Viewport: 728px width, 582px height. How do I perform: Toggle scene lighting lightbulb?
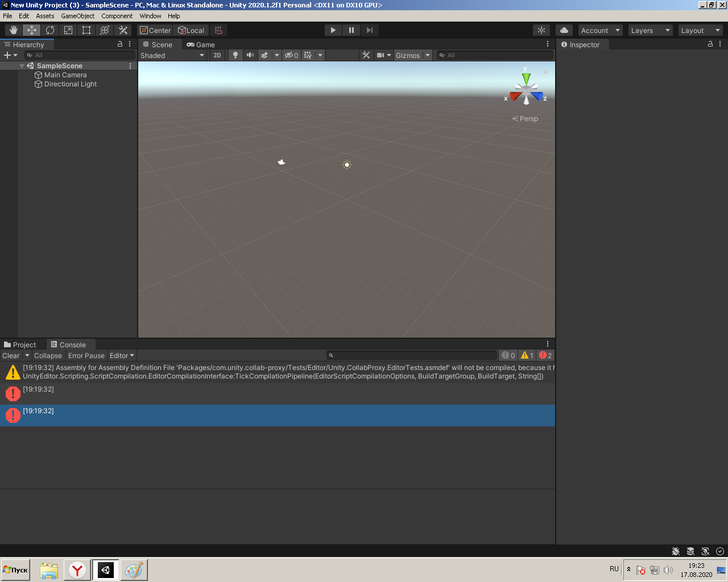[235, 55]
